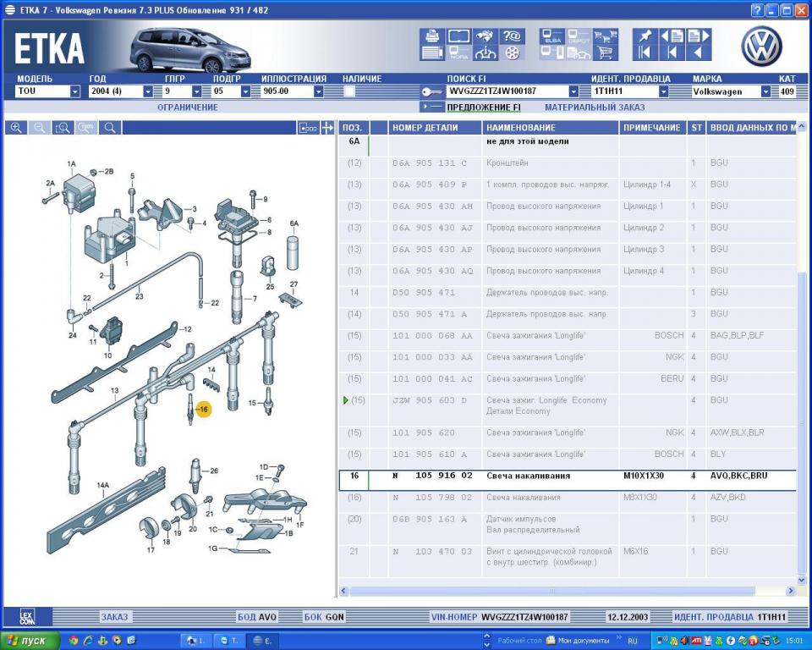Open the Windows пуск start button

tap(30, 641)
